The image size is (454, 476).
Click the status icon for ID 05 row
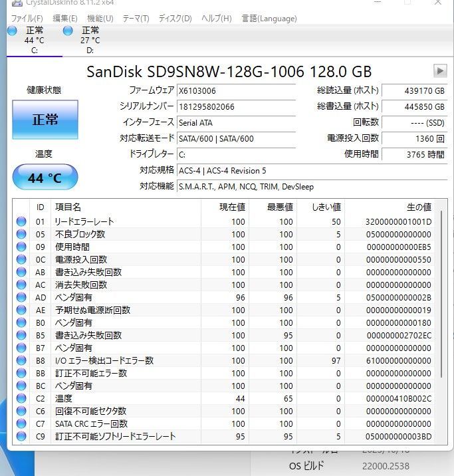click(x=21, y=234)
